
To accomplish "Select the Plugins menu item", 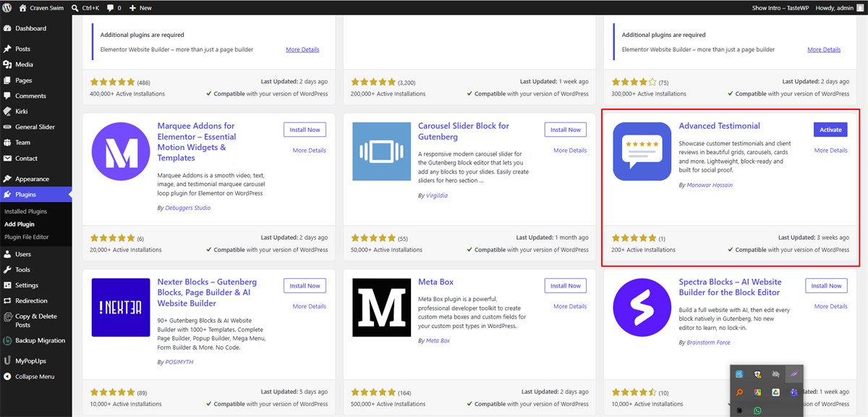I will (x=36, y=194).
